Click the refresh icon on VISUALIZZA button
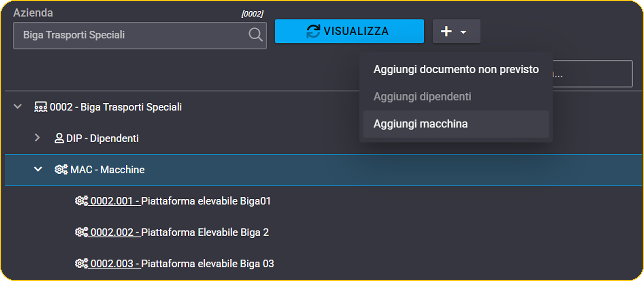Image resolution: width=644 pixels, height=281 pixels. (313, 31)
